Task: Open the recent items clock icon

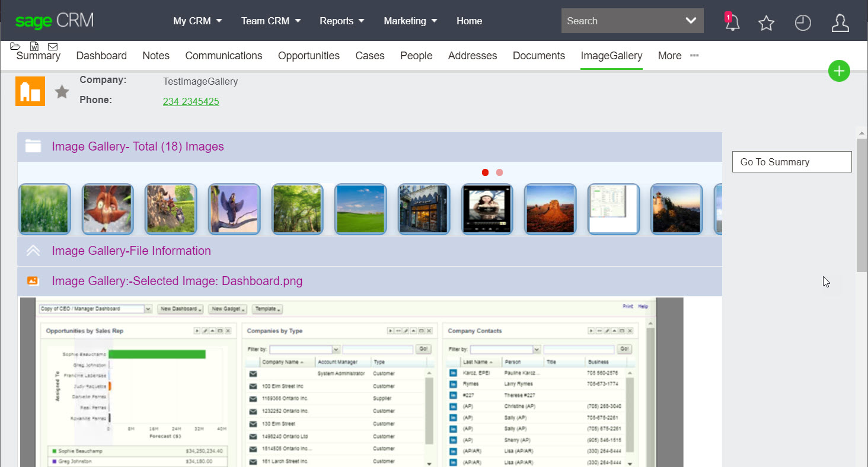Action: pyautogui.click(x=803, y=23)
